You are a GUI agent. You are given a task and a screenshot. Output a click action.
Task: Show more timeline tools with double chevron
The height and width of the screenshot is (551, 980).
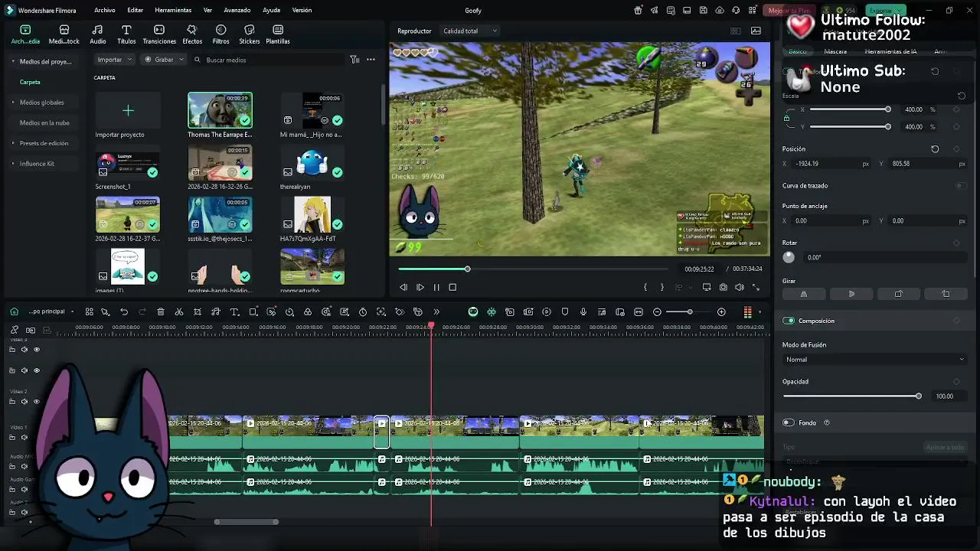click(x=436, y=311)
